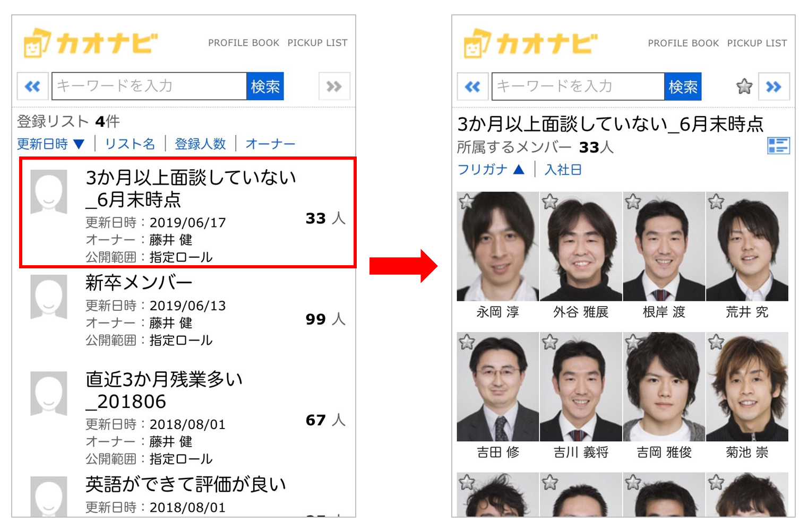Open photo of 外谷 雅展
Screen dimensions: 808x532
[x=581, y=247]
